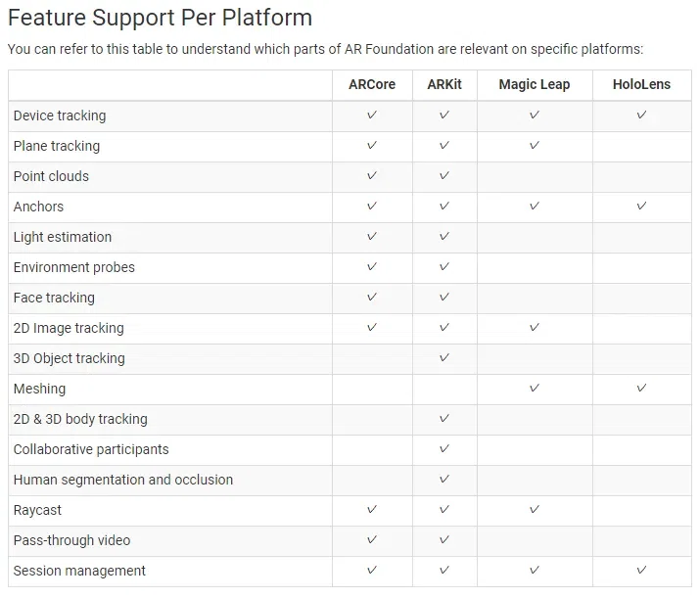This screenshot has height=599, width=700.
Task: Click ARCore checkmark for Pass-through video
Action: [372, 540]
